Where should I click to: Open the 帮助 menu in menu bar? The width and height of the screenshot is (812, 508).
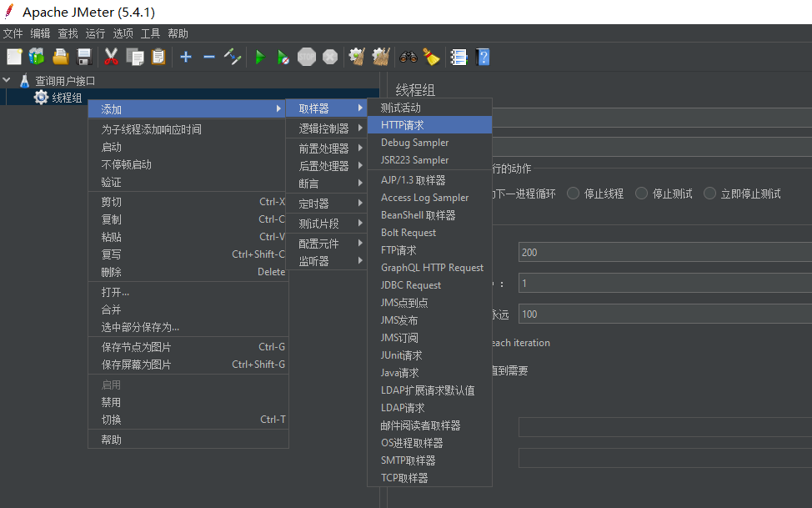click(x=178, y=33)
